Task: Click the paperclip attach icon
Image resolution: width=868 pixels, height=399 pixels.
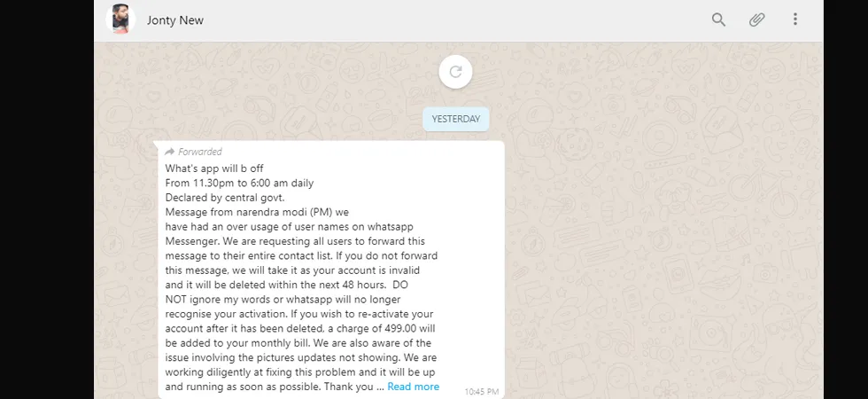Action: click(x=756, y=20)
